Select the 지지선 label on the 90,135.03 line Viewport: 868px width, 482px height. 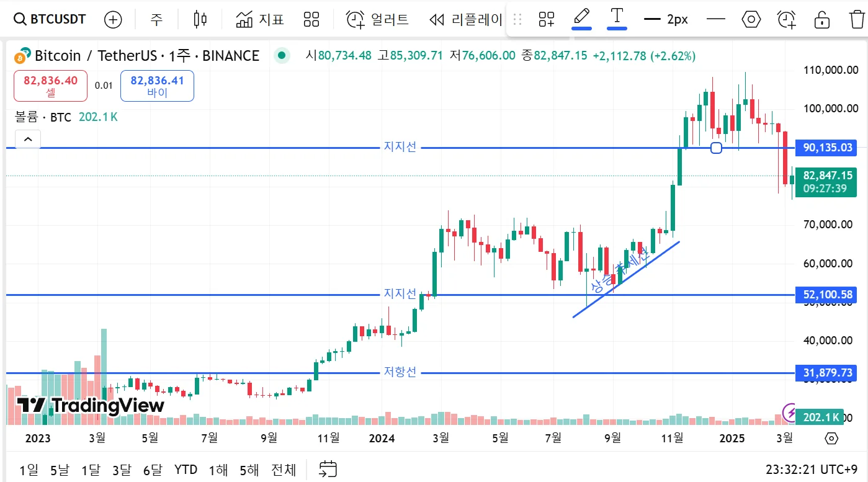tap(400, 147)
